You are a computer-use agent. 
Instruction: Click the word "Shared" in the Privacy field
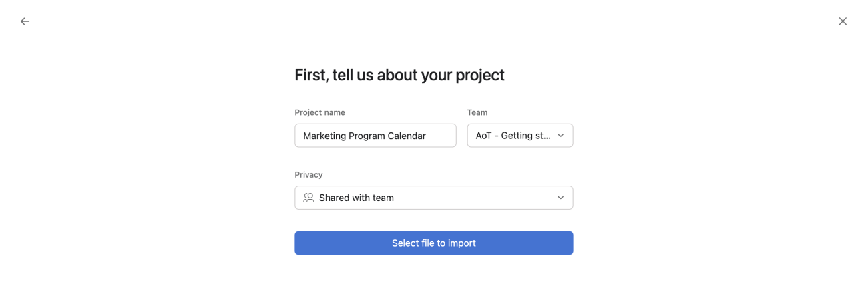335,198
